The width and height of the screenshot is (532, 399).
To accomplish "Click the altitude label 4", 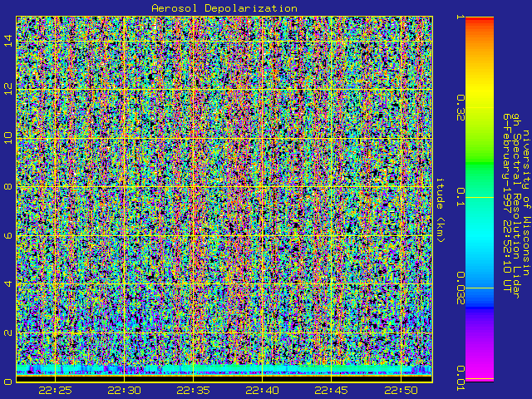I will 8,284.
